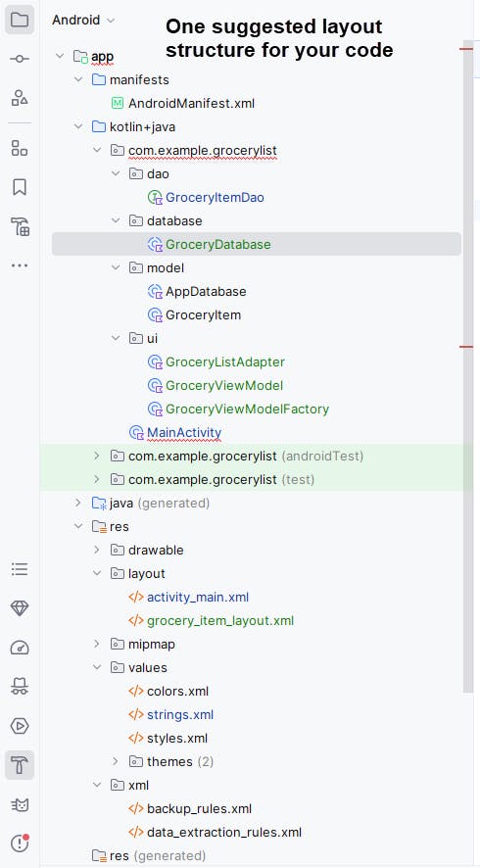Expand the themes (2) folder
The image size is (480, 868).
pyautogui.click(x=116, y=762)
